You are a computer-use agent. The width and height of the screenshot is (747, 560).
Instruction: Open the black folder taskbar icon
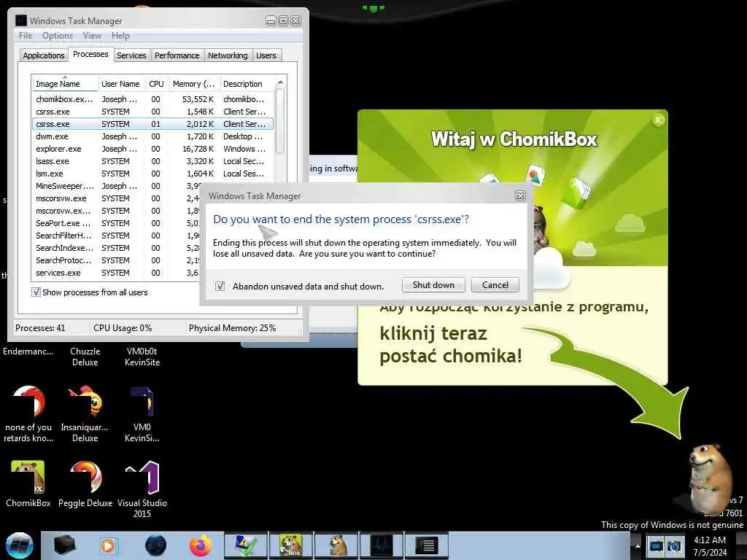point(64,545)
